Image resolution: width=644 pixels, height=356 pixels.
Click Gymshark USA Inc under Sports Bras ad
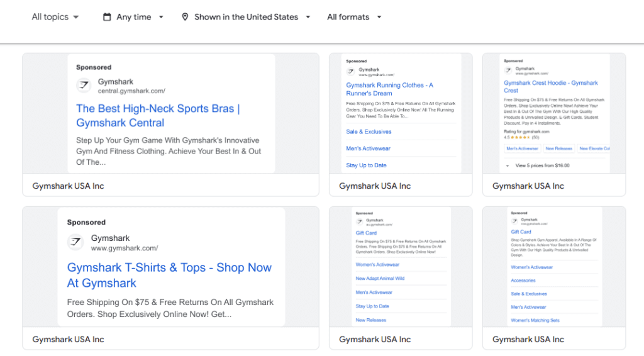[68, 186]
